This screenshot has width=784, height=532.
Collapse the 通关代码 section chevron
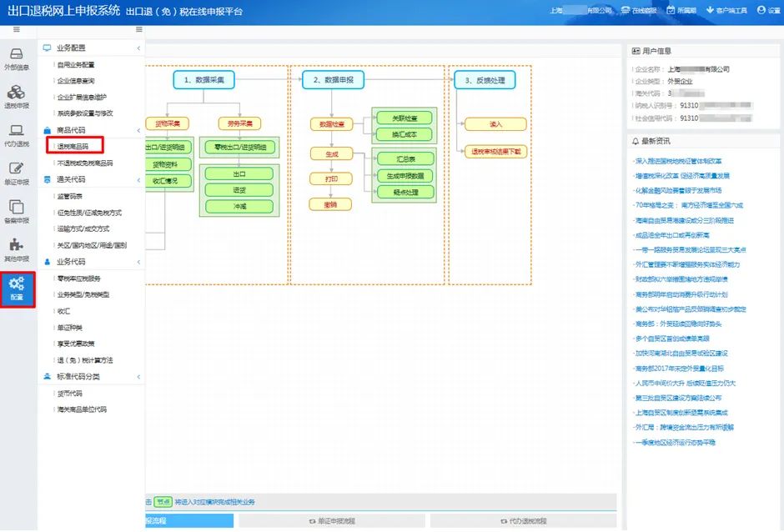point(138,179)
